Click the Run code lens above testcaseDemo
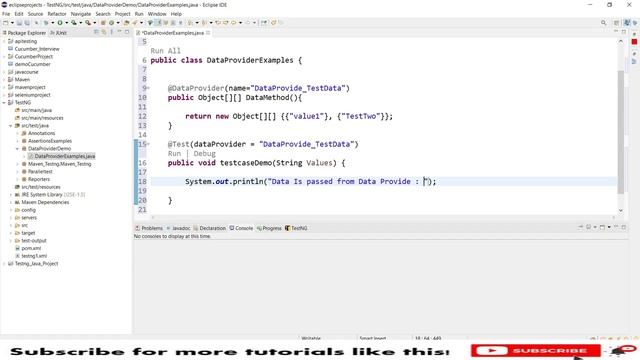Viewport: 640px width, 360px height. pos(174,154)
